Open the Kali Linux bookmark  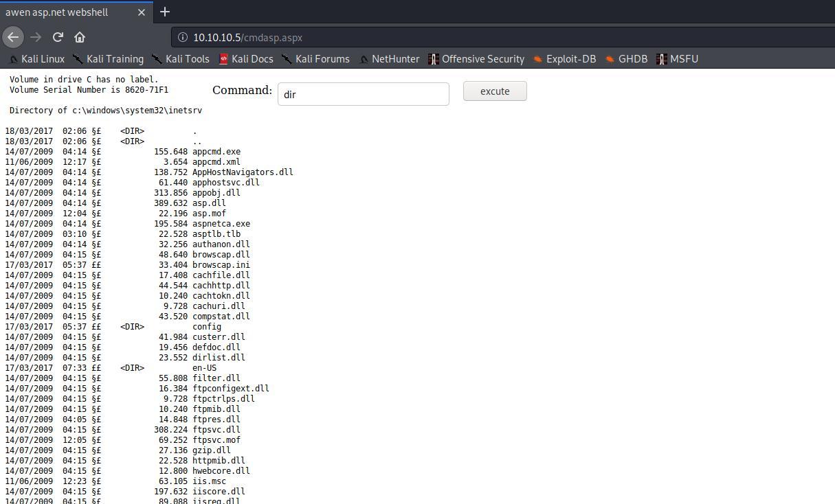(36, 59)
